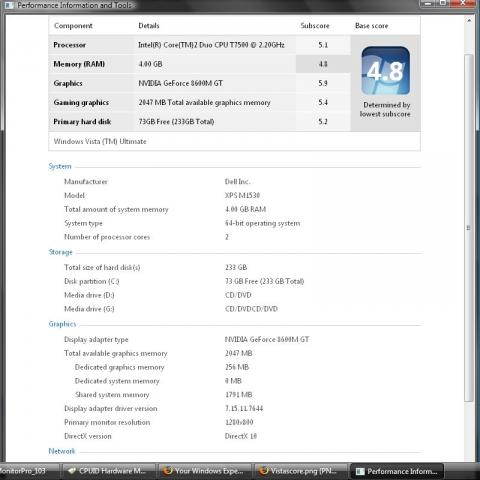The width and height of the screenshot is (480, 480).
Task: Click the 4.8 base score badge
Action: click(386, 71)
